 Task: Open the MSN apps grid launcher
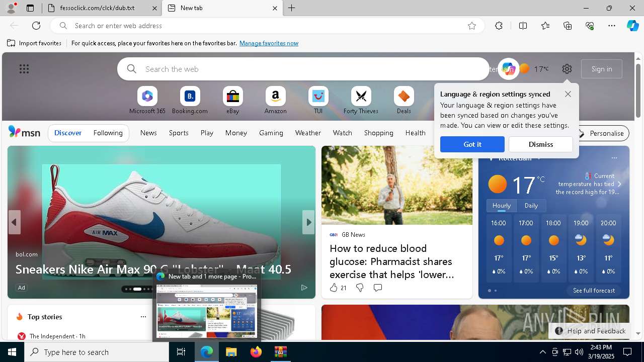[24, 69]
